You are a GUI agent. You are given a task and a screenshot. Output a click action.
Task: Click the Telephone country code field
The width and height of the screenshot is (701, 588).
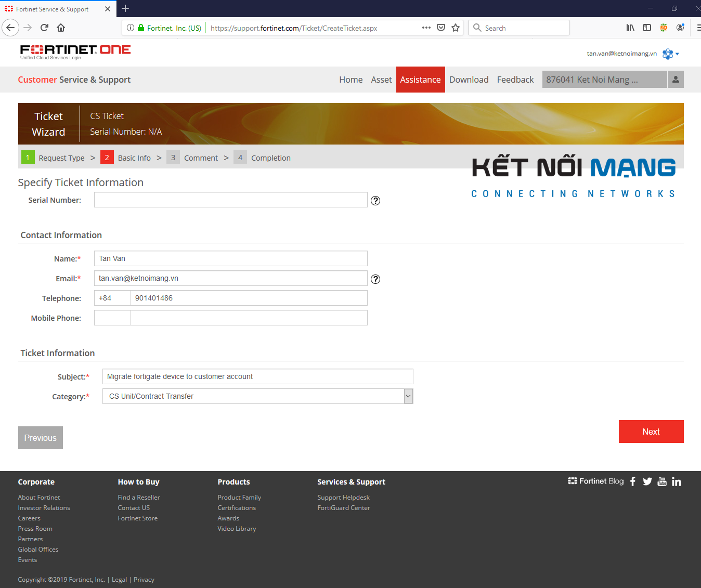tap(112, 298)
